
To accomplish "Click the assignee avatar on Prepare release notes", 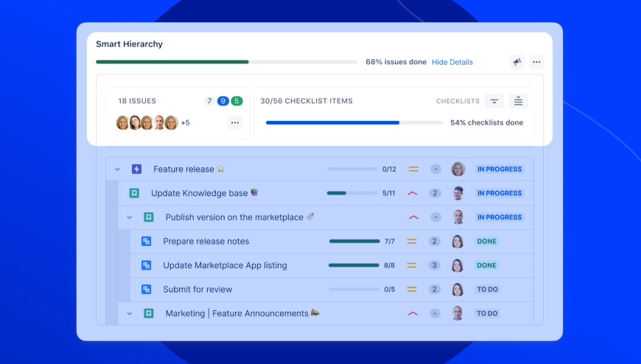I will (458, 241).
